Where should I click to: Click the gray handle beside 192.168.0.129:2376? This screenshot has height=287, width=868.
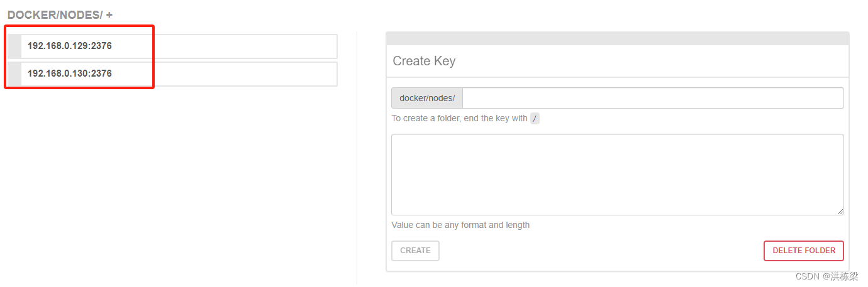15,46
